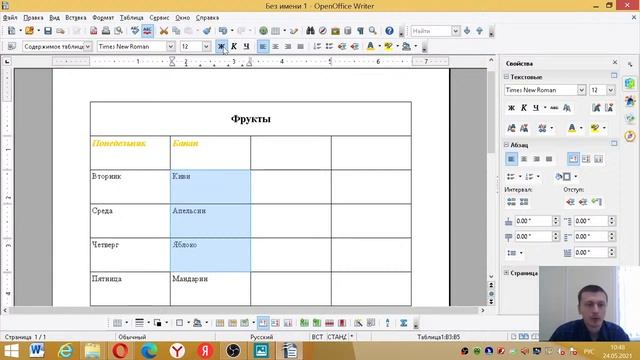Screen dimensions: 640x360
Task: Click the above paragraph spacing field
Action: click(x=533, y=221)
